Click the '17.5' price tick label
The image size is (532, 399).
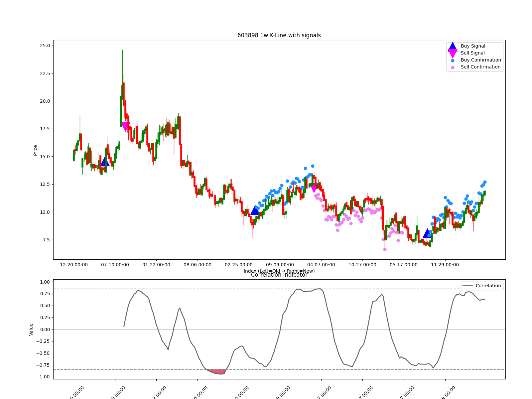click(x=44, y=129)
